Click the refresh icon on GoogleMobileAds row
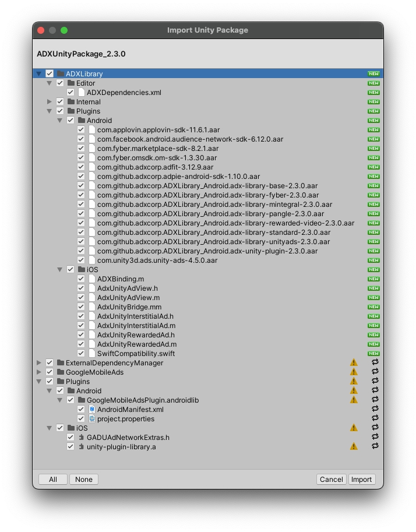Screen dimensions: 416x532 coord(375,372)
